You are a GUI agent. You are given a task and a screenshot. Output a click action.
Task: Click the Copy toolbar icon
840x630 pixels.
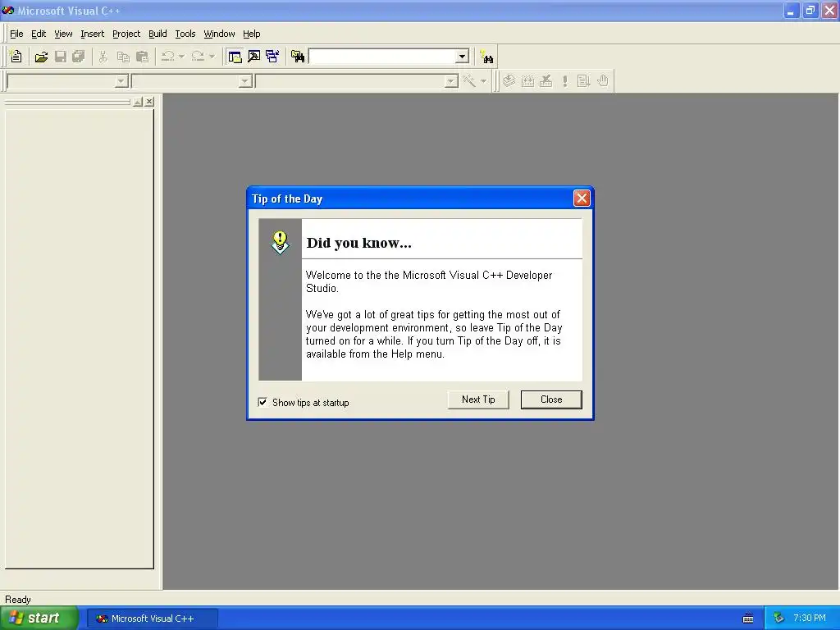pyautogui.click(x=123, y=57)
